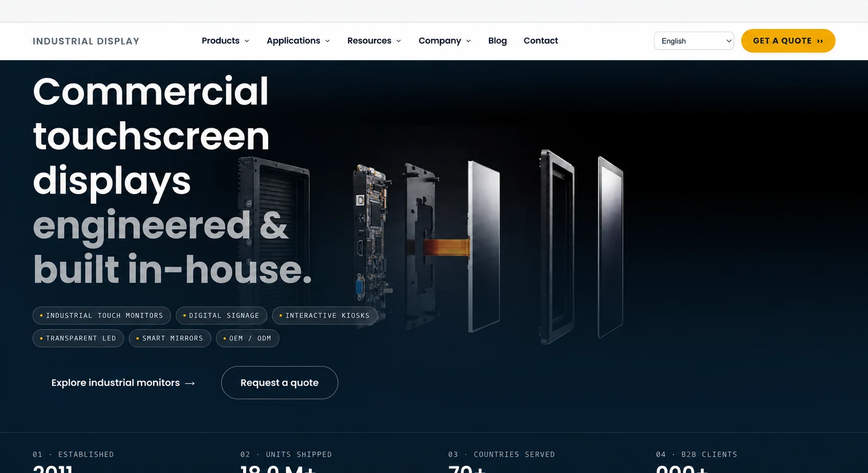Click the arrow after Explore industrial monitors
868x473 pixels.
point(190,383)
